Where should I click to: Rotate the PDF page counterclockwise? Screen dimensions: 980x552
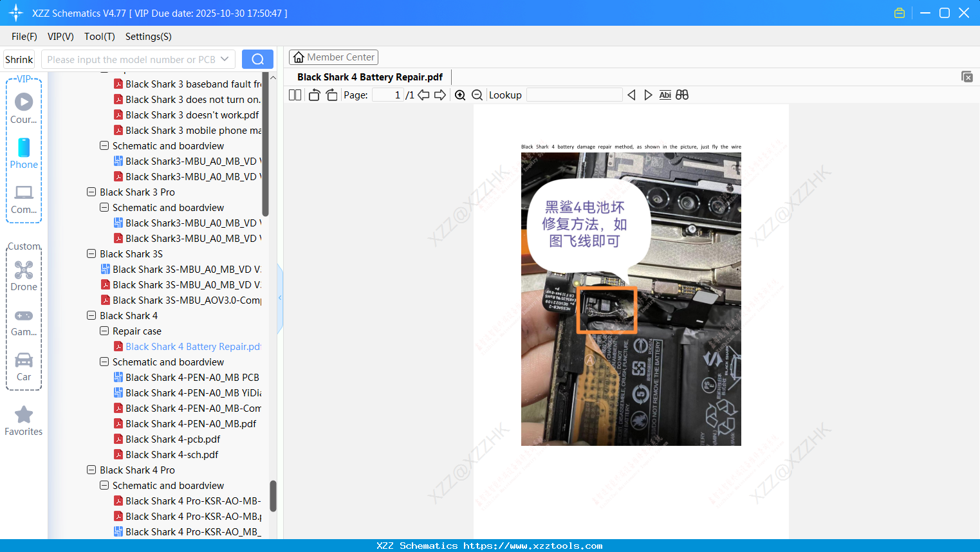(x=315, y=95)
